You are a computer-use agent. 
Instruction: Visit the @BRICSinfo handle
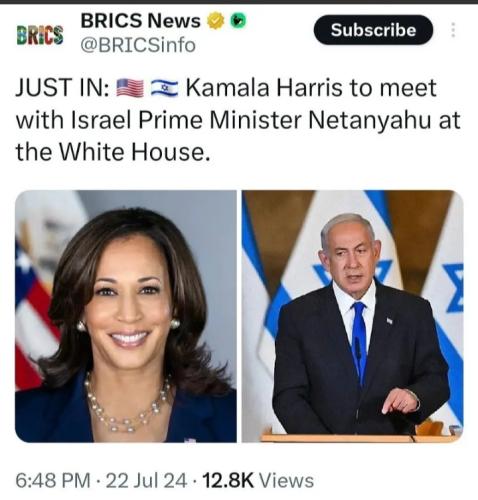[x=138, y=45]
